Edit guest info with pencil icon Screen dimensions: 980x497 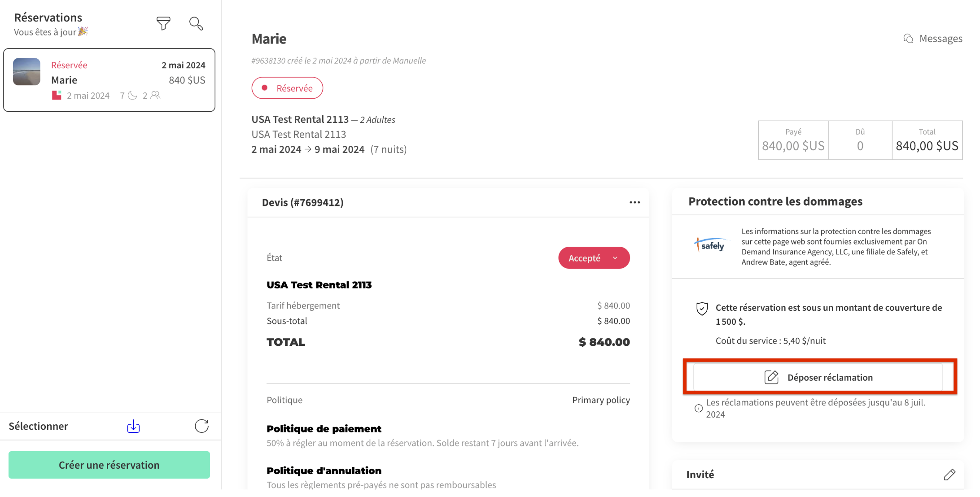(x=949, y=475)
